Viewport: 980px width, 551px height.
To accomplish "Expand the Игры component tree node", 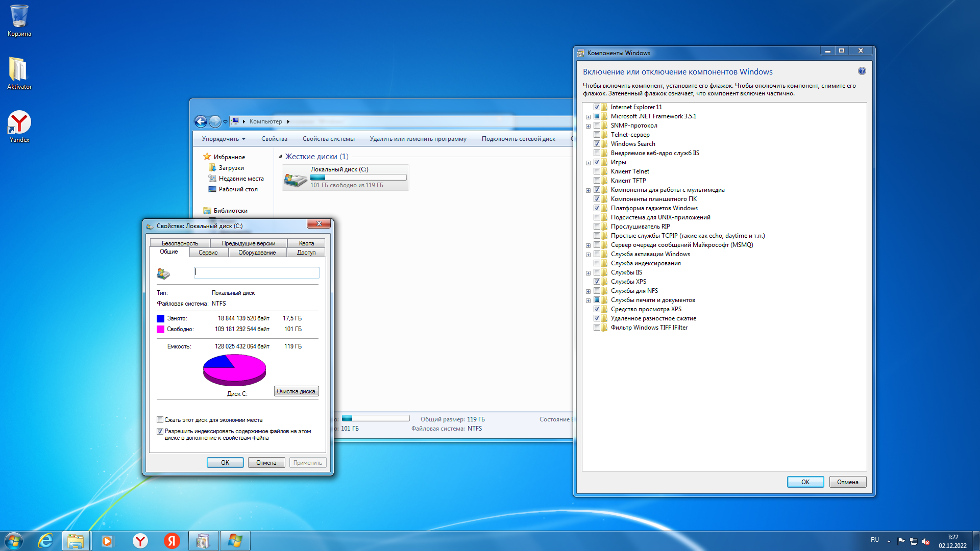I will [588, 163].
